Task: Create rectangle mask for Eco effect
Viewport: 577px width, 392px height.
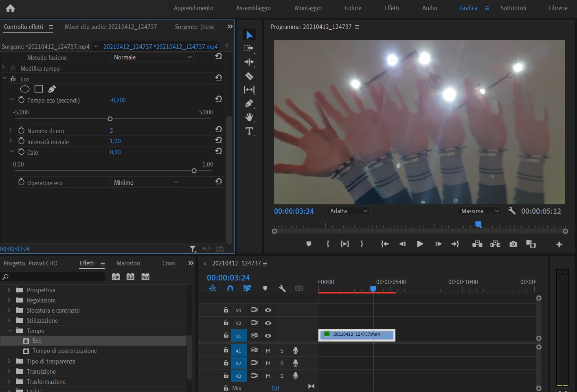Action: 39,89
